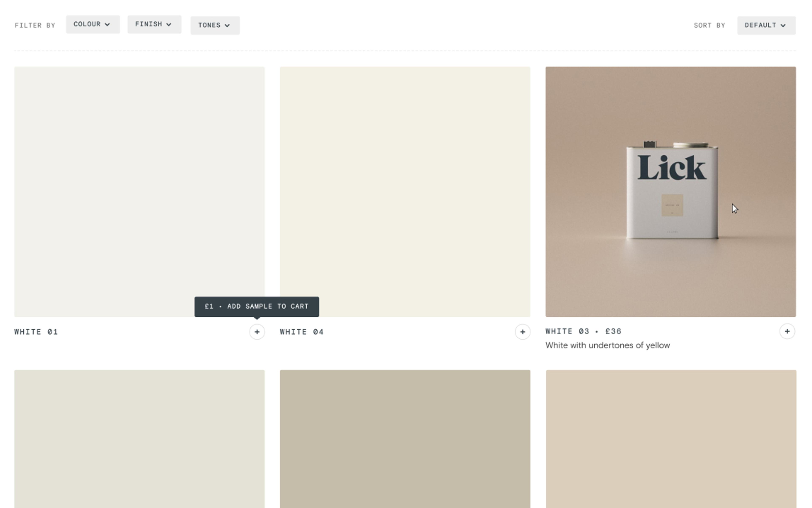812x508 pixels.
Task: Select the White 04 colour swatch
Action: (x=405, y=192)
